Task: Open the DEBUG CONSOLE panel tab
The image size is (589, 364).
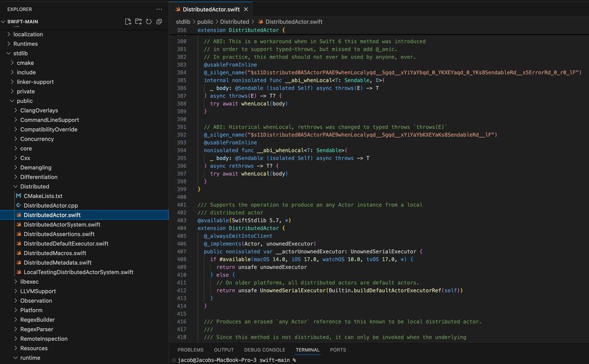Action: [x=264, y=350]
